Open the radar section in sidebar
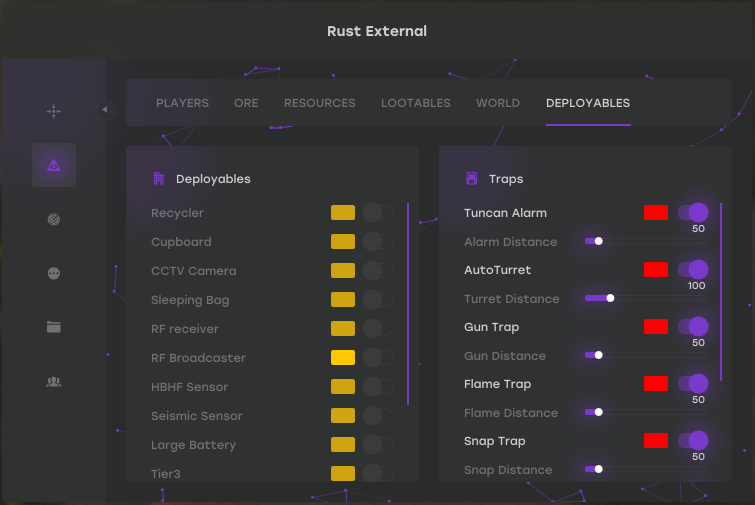 click(x=53, y=220)
